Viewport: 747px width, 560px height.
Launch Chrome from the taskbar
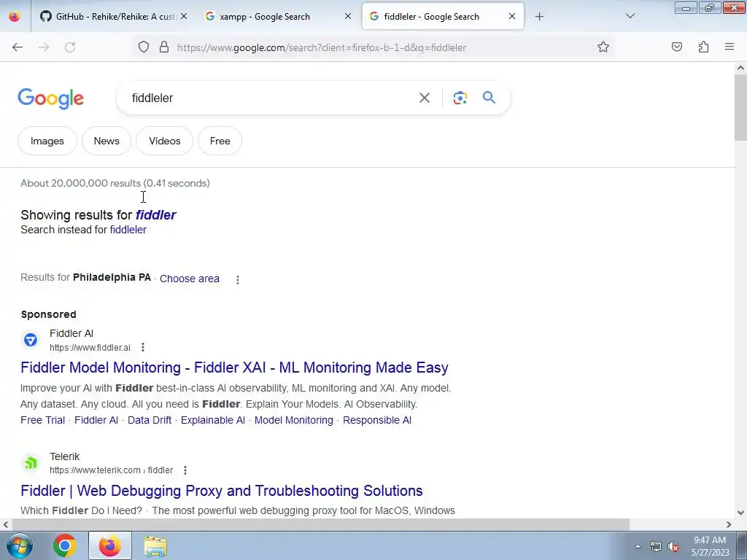(65, 545)
